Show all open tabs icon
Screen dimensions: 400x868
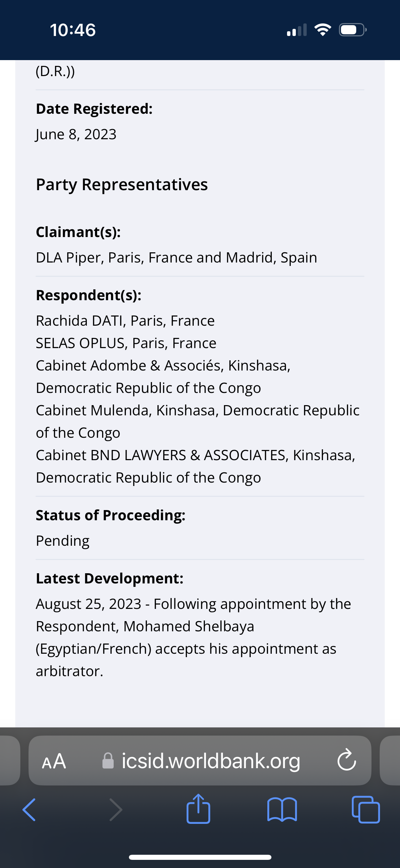click(x=366, y=810)
